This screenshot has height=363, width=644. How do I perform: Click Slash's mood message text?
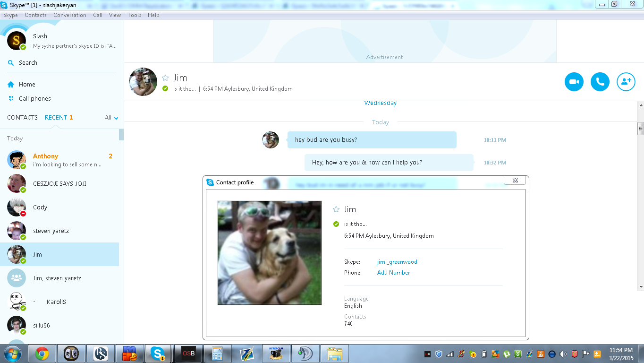pyautogui.click(x=75, y=46)
